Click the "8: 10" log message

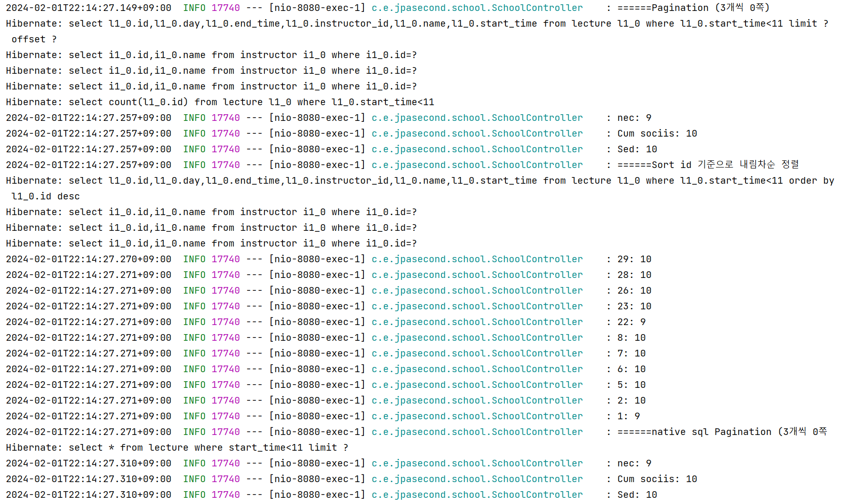click(632, 337)
